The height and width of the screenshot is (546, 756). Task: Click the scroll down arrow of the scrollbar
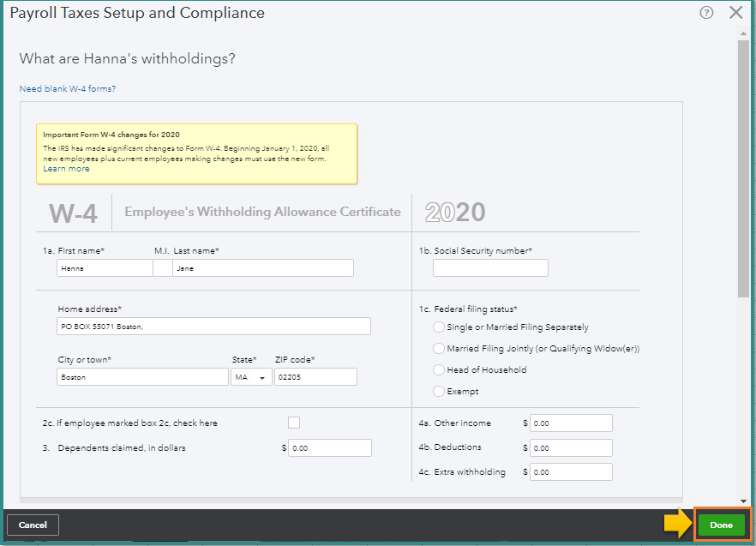pyautogui.click(x=743, y=501)
